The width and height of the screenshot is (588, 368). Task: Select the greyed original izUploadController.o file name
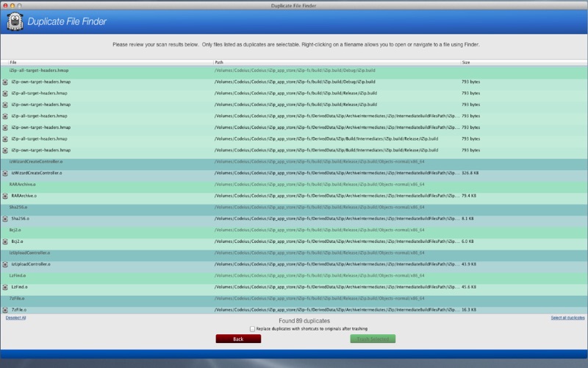pos(29,252)
